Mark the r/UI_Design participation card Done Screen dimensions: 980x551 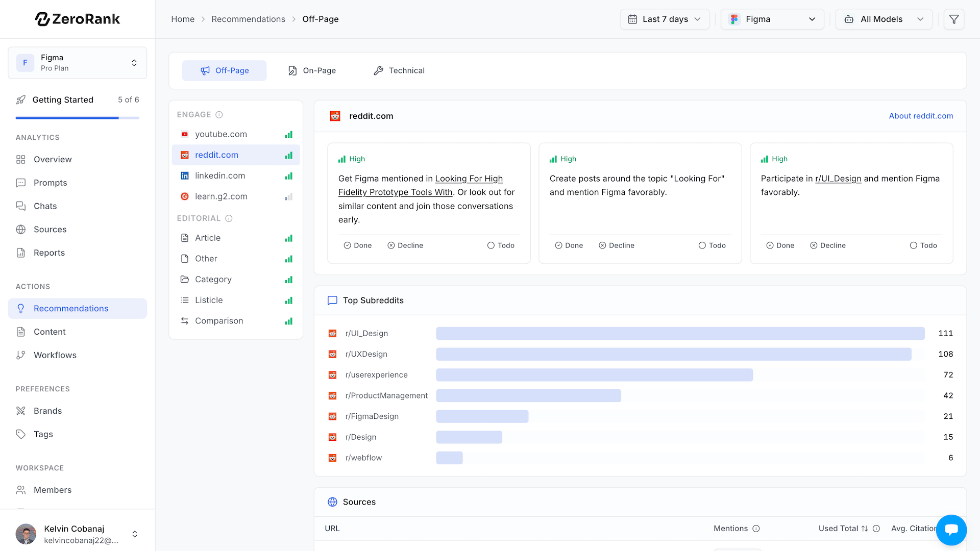coord(780,245)
